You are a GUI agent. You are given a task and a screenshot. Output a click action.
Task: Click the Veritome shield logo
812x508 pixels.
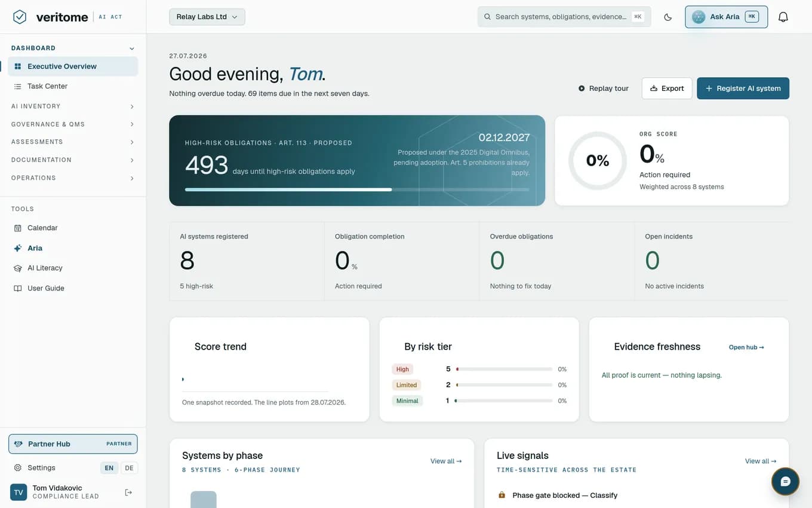pos(20,17)
